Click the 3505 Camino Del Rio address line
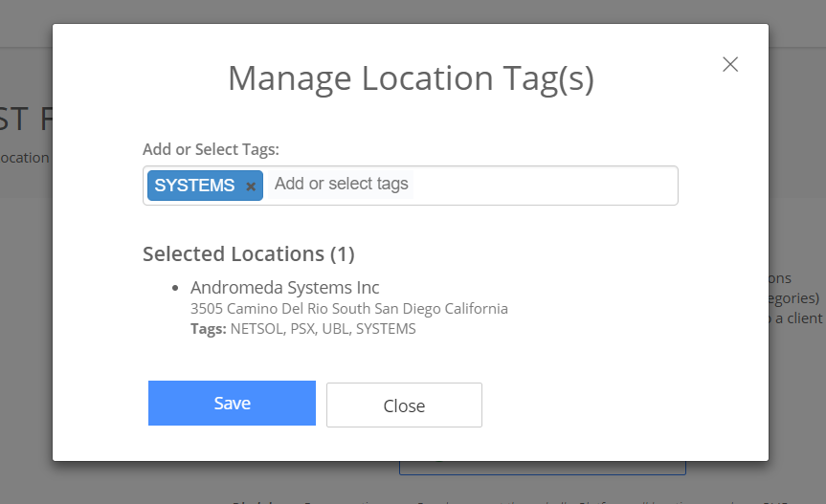This screenshot has width=826, height=504. 349,309
